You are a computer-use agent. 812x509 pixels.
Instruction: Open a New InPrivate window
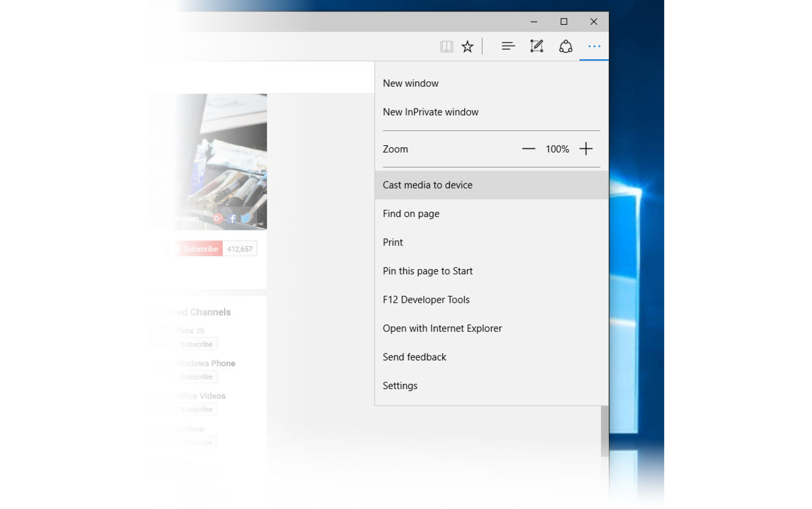[430, 112]
